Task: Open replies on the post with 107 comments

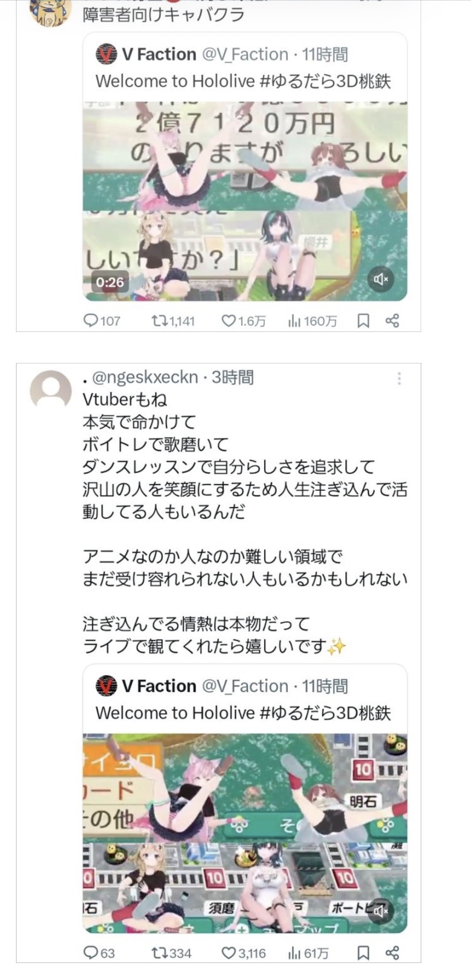Action: point(102,321)
